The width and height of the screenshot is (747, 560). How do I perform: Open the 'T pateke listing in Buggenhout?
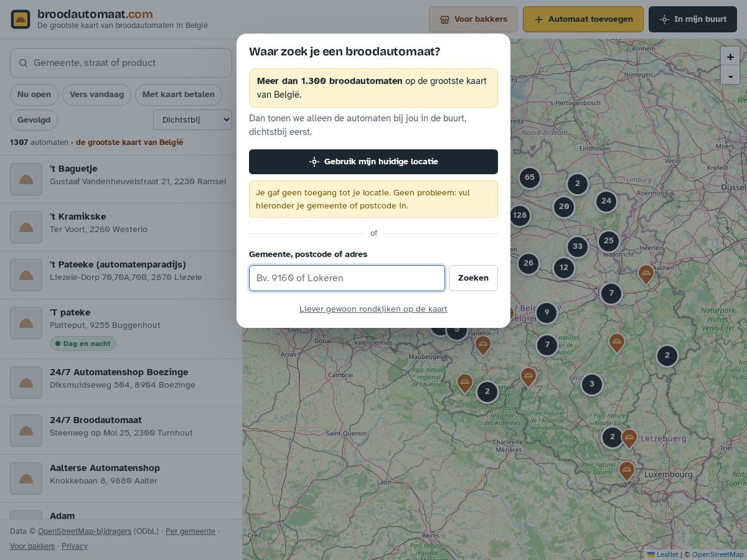121,329
